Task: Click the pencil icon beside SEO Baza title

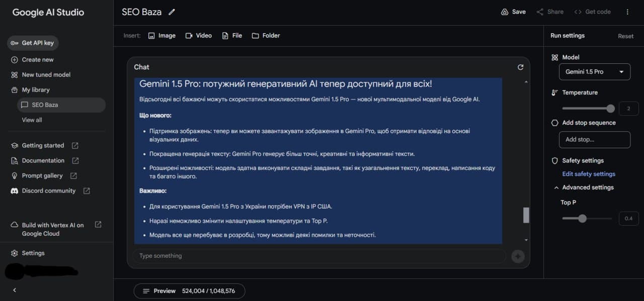Action: coord(172,12)
